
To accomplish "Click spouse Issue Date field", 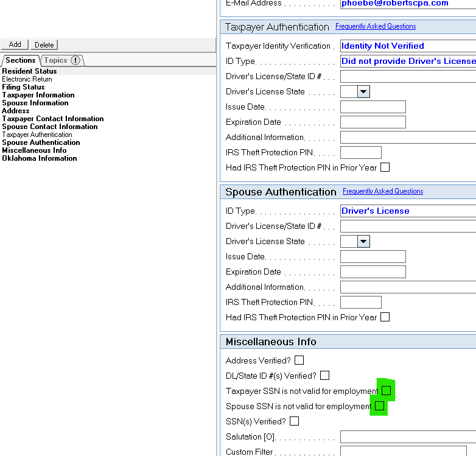I will click(x=373, y=256).
